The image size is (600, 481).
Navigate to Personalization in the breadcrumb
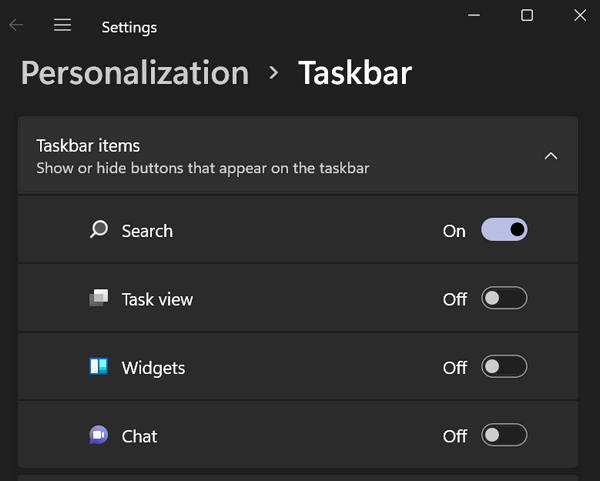click(135, 73)
